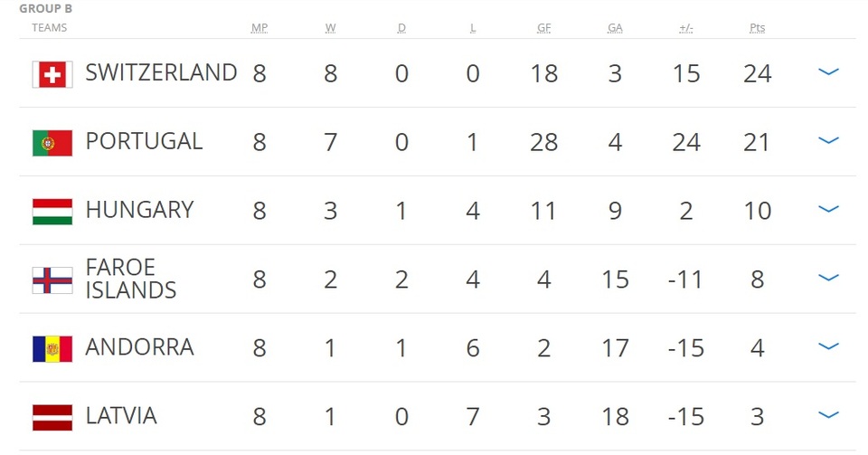This screenshot has width=868, height=455.
Task: Click the Switzerland flag icon
Action: (x=52, y=75)
